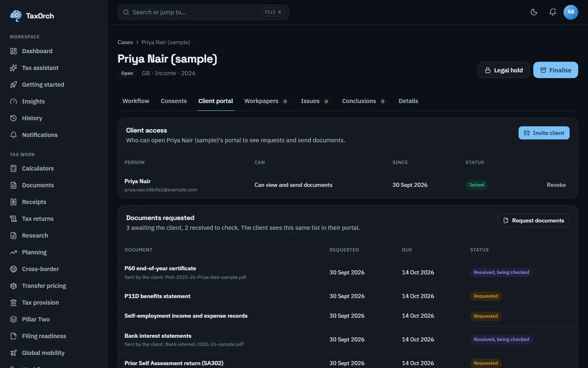Select the P11D benefits statement row
Viewport: 588px width, 368px height.
348,296
